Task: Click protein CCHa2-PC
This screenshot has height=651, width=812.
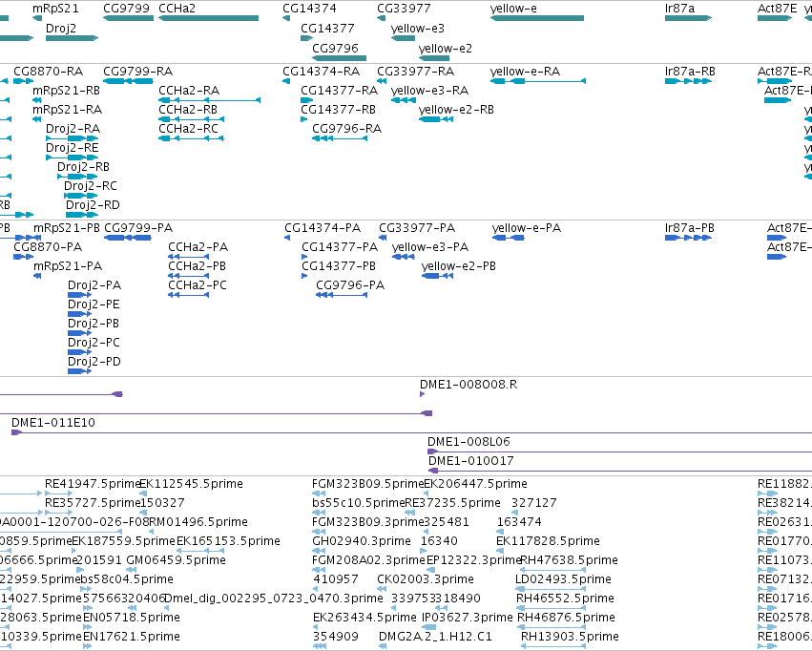Action: click(x=189, y=295)
